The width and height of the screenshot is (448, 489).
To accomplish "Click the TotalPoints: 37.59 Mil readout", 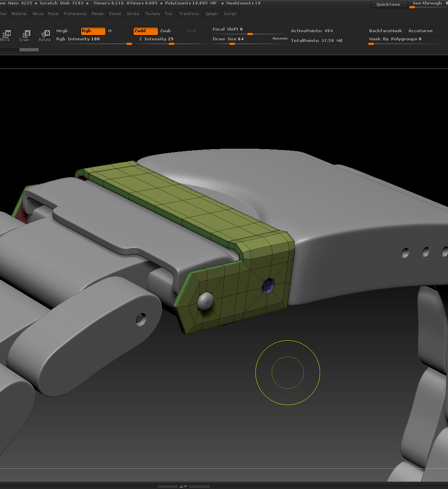I will pos(316,41).
